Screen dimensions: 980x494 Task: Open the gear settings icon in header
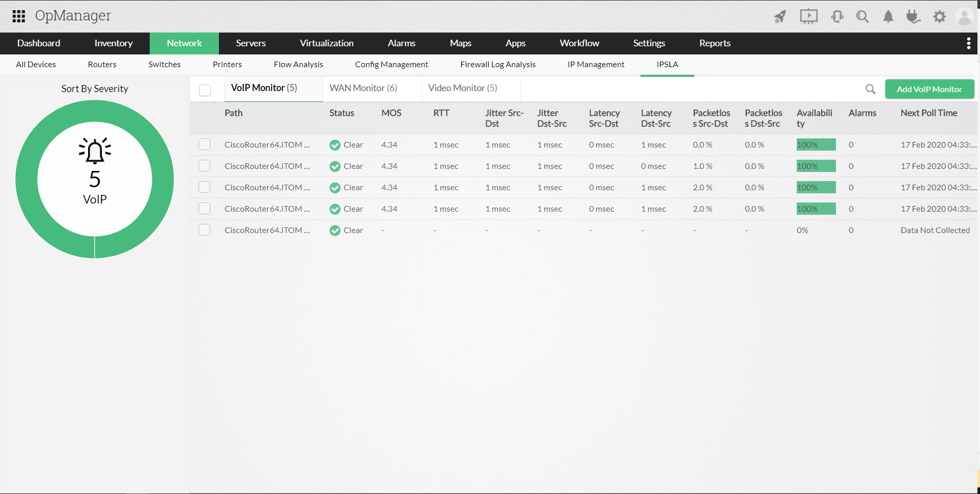(939, 17)
